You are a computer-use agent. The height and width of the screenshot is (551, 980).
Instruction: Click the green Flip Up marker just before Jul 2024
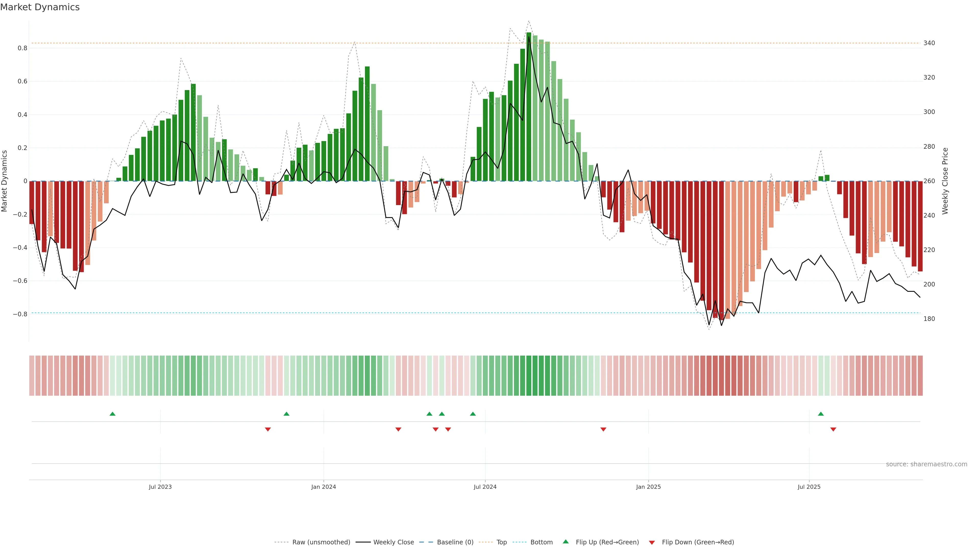tap(472, 414)
